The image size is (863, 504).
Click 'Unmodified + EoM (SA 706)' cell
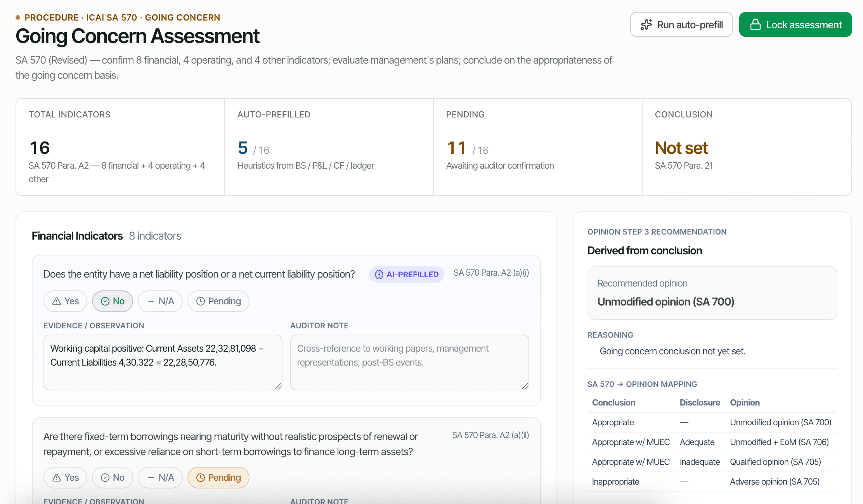coord(779,442)
